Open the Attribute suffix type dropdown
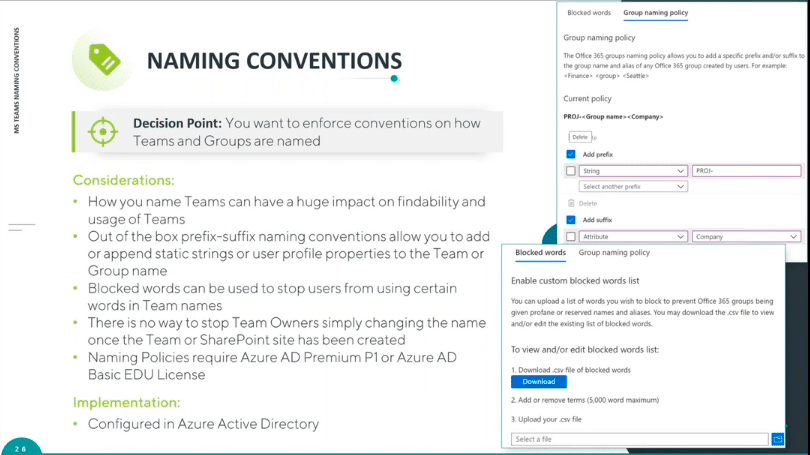 [633, 237]
